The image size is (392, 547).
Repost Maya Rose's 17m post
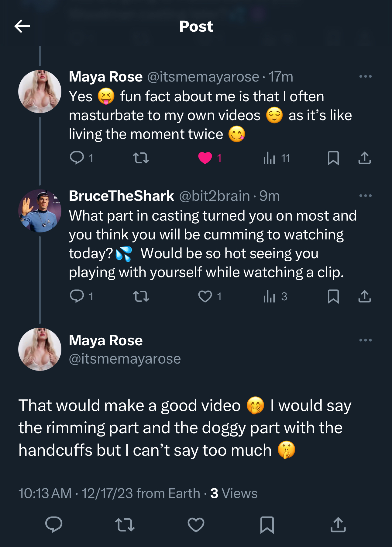141,158
